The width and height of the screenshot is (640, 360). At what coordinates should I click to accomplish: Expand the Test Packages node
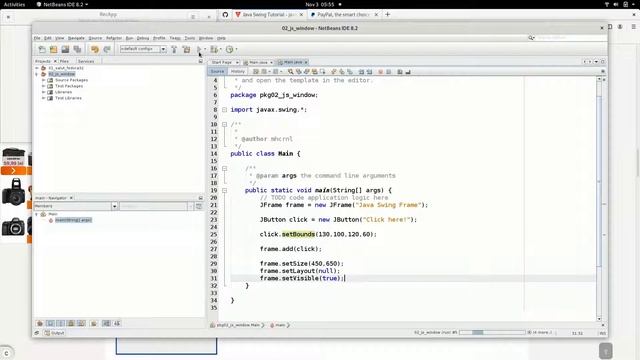pyautogui.click(x=44, y=86)
